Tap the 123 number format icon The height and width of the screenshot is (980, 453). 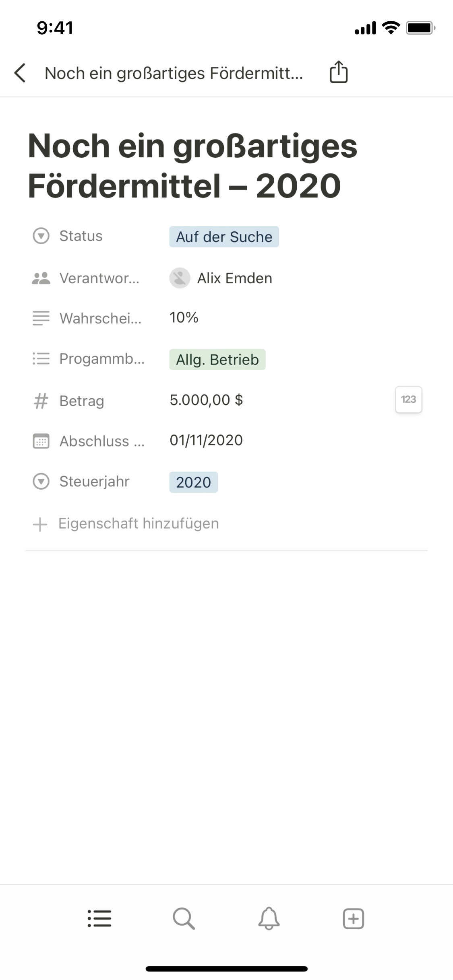pos(408,399)
